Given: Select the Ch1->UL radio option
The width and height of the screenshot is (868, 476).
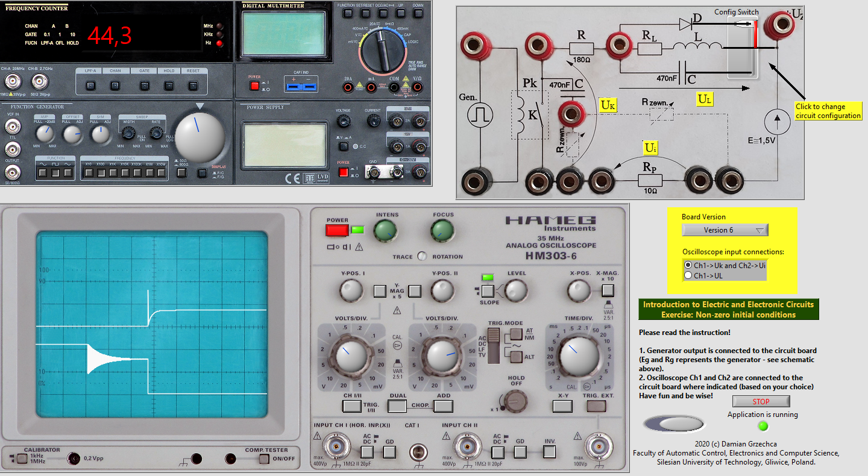Looking at the screenshot, I should pos(688,275).
